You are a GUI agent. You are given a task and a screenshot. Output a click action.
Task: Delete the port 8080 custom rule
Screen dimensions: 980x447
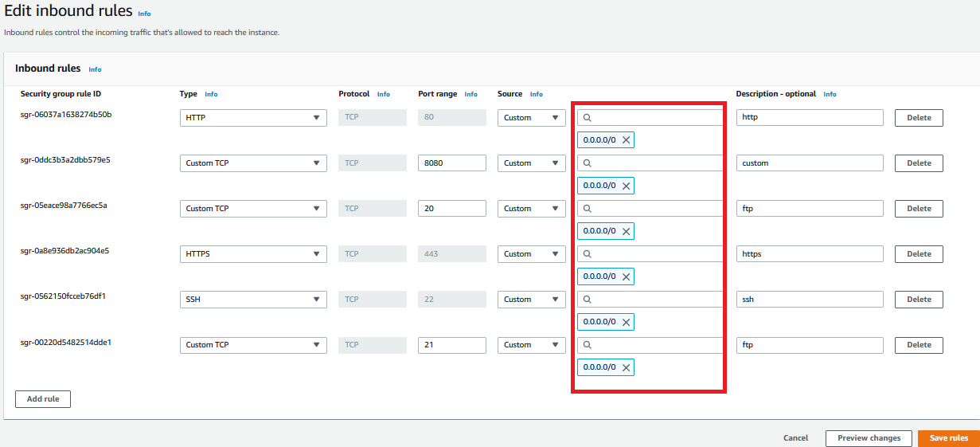[x=919, y=163]
